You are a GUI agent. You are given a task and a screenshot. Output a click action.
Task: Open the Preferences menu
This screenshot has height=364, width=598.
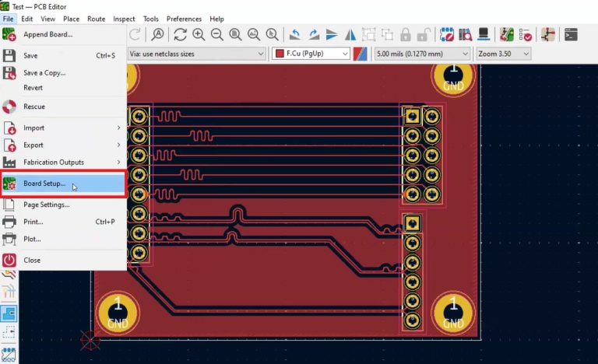coord(184,19)
